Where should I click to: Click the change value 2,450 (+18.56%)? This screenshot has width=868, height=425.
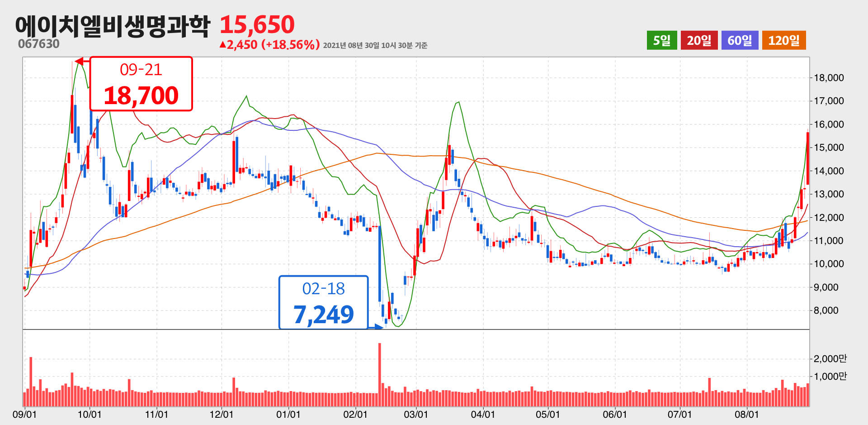[x=270, y=44]
